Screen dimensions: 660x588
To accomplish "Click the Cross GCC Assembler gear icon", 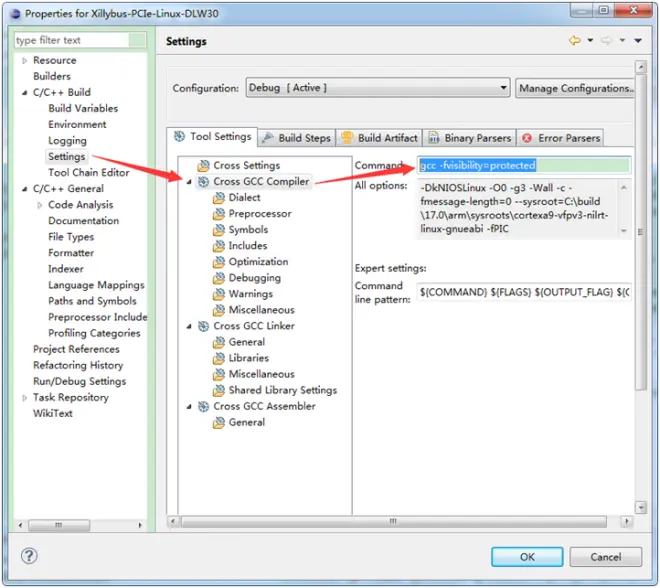I will click(x=204, y=406).
